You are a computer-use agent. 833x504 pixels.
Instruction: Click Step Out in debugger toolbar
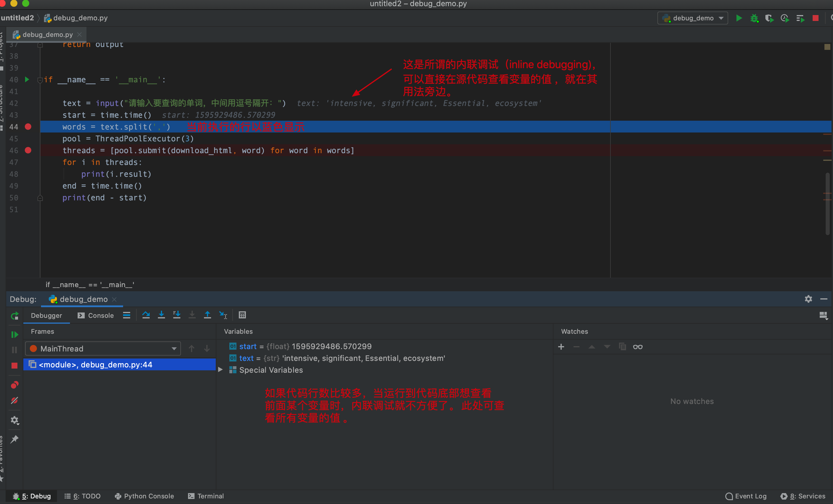coord(207,315)
